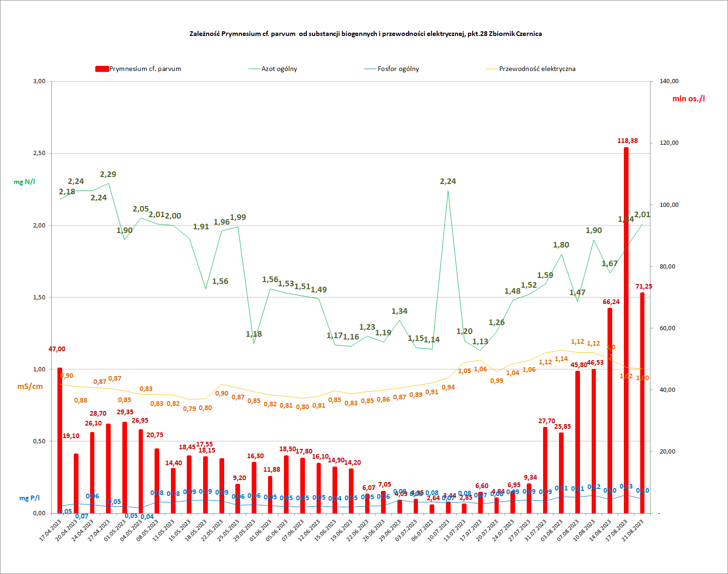Click the tallest red bar labeled 118,38

point(626,327)
